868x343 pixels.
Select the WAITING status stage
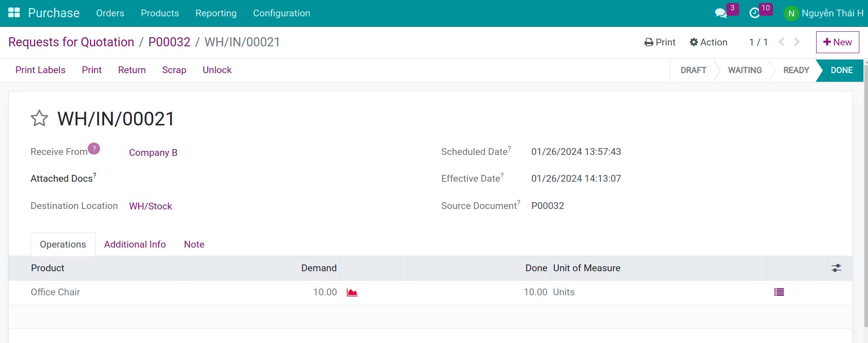(745, 70)
